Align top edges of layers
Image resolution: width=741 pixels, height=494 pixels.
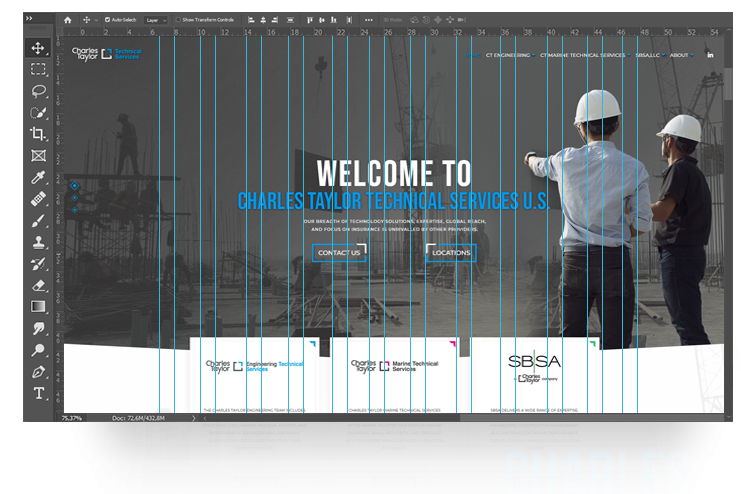click(310, 20)
